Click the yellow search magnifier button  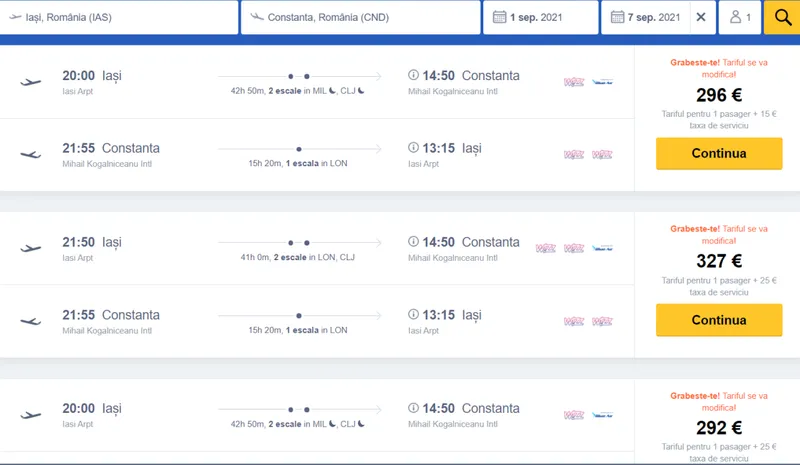(782, 18)
